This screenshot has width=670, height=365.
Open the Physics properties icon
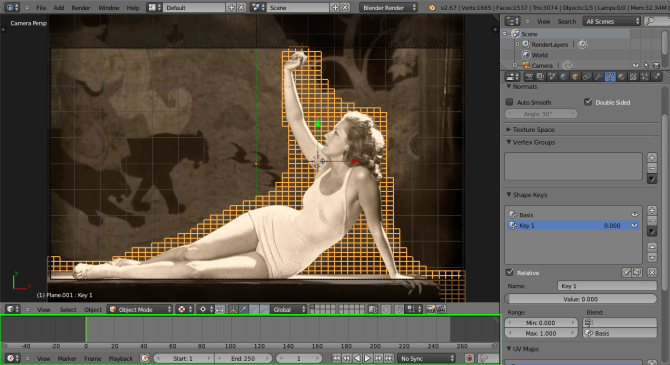tap(656, 77)
